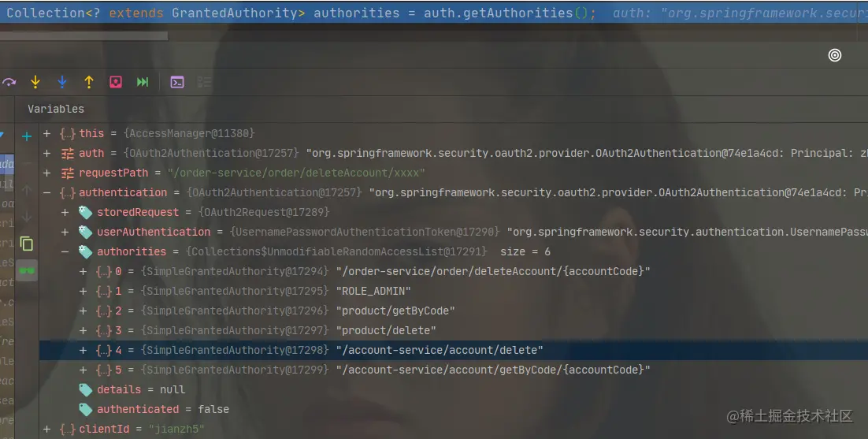Click the userAuthentication tag field icon
The image size is (868, 439).
pos(85,232)
